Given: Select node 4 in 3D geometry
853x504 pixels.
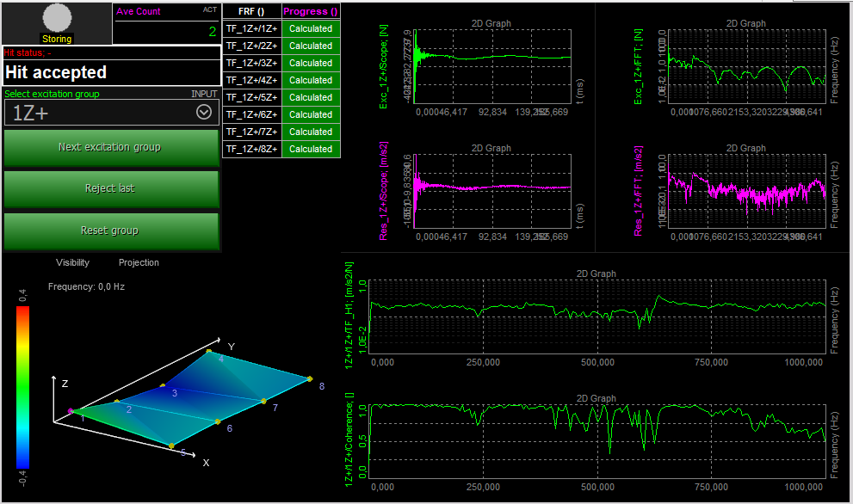Looking at the screenshot, I should point(209,352).
